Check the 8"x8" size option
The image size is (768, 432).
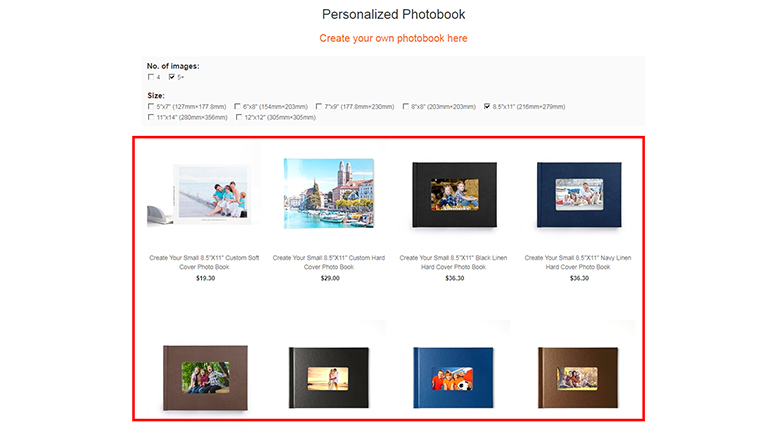click(404, 106)
